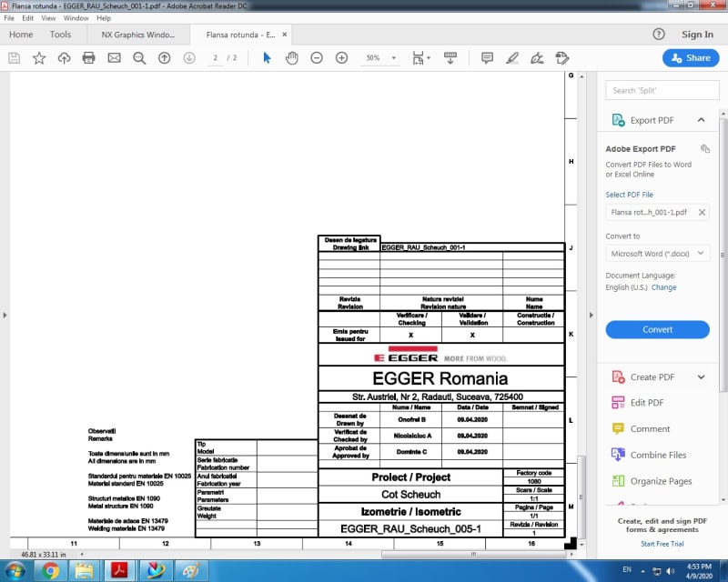Add a sticky note comment icon
This screenshot has height=582, width=728.
pyautogui.click(x=487, y=58)
